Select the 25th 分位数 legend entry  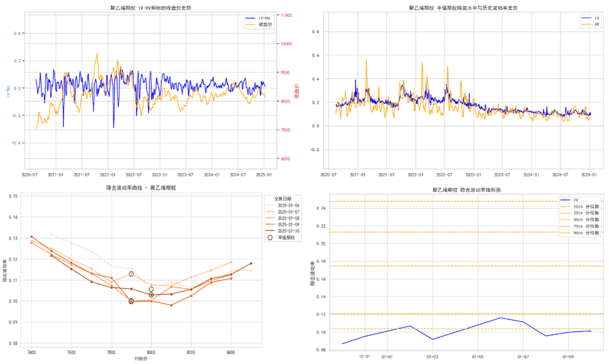580,213
